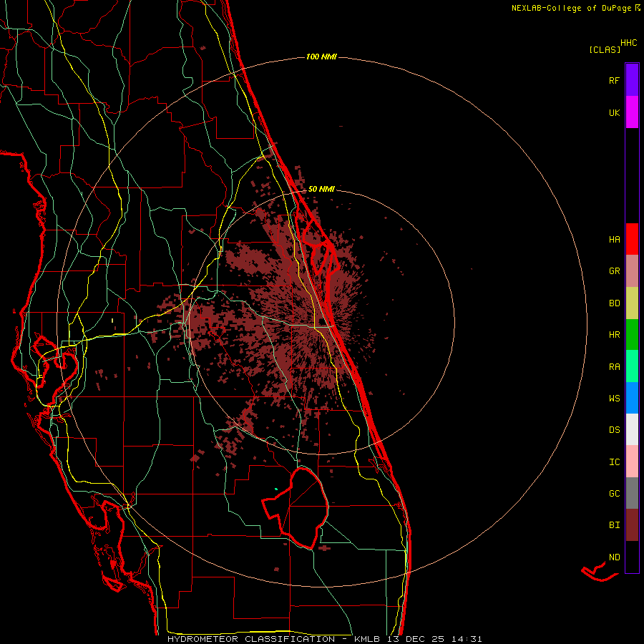644x644 pixels.
Task: Click the DS legend label
Action: tap(614, 430)
